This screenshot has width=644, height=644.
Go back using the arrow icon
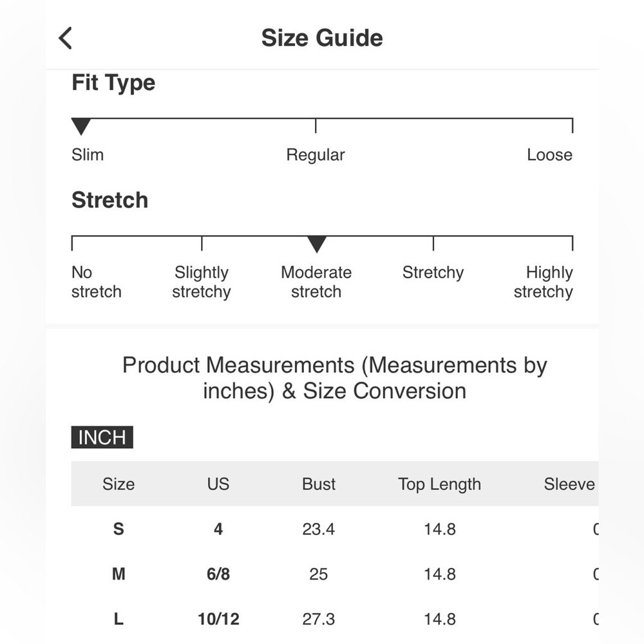coord(65,38)
